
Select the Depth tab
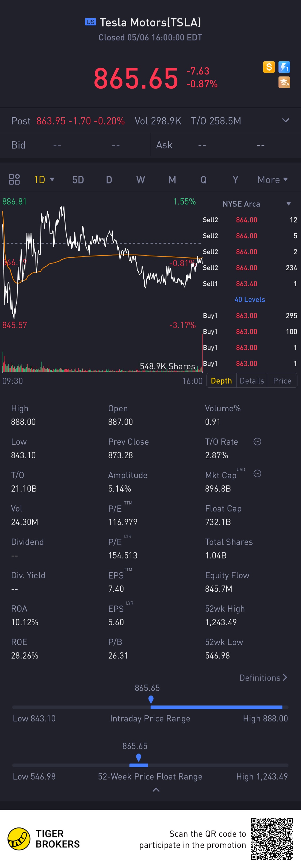[x=221, y=381]
